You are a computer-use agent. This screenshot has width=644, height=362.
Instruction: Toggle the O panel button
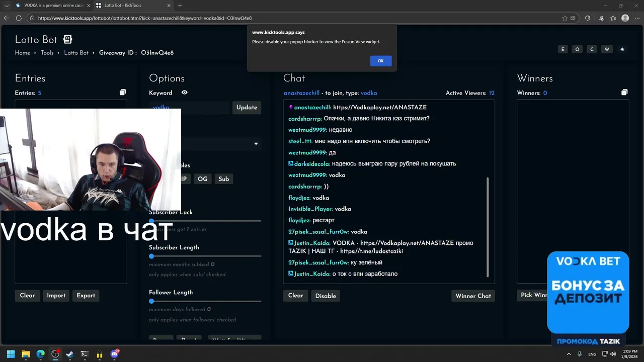577,49
